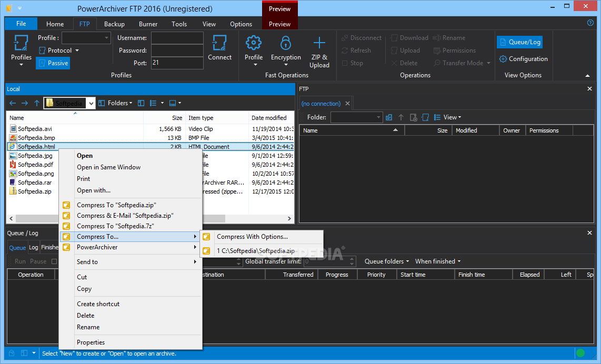Toggle the checkbox next to Pause

tap(54, 261)
